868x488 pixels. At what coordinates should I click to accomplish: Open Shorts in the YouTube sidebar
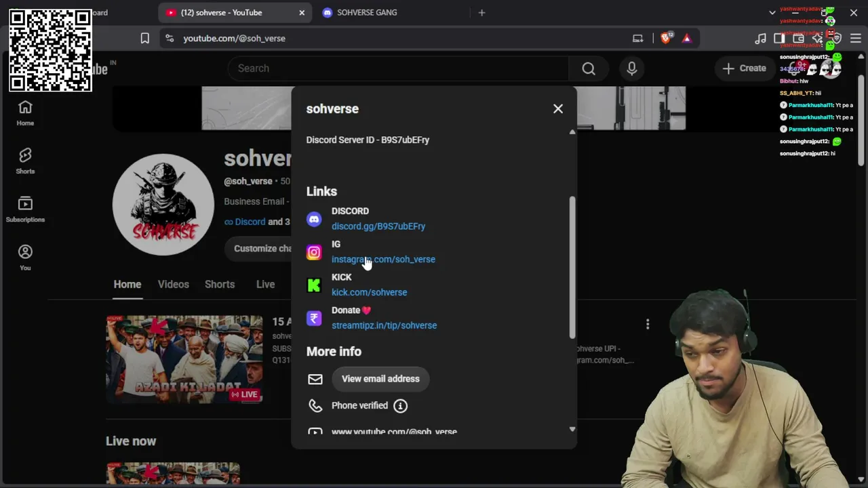tap(25, 161)
